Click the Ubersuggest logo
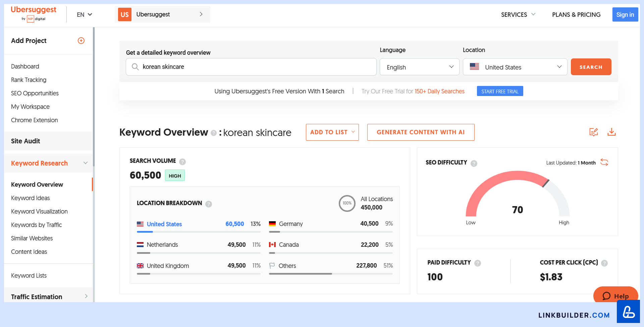Image resolution: width=644 pixels, height=327 pixels. point(34,14)
